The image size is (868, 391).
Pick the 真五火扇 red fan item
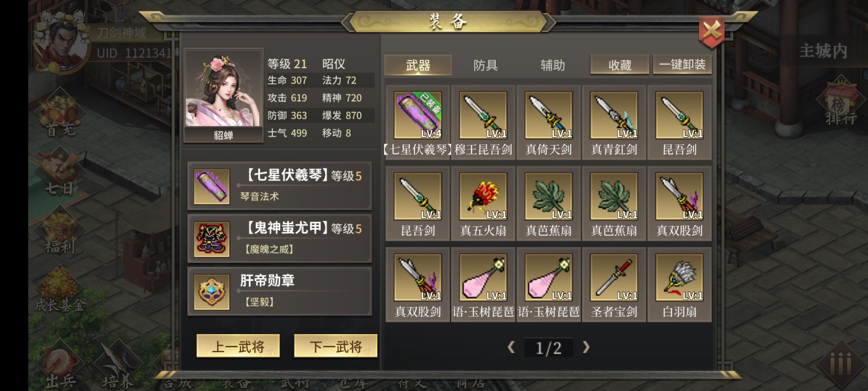[483, 196]
